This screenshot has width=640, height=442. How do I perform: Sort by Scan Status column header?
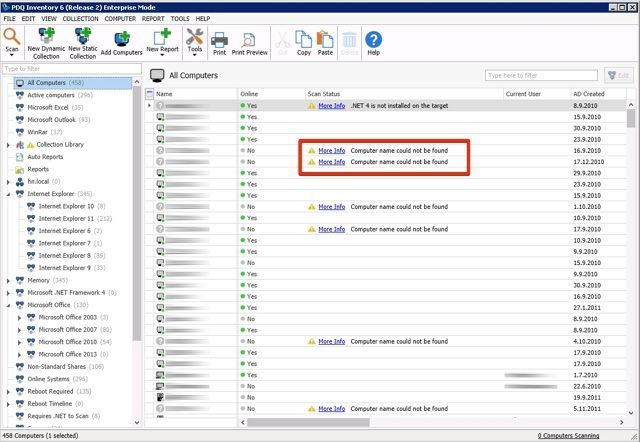click(404, 94)
